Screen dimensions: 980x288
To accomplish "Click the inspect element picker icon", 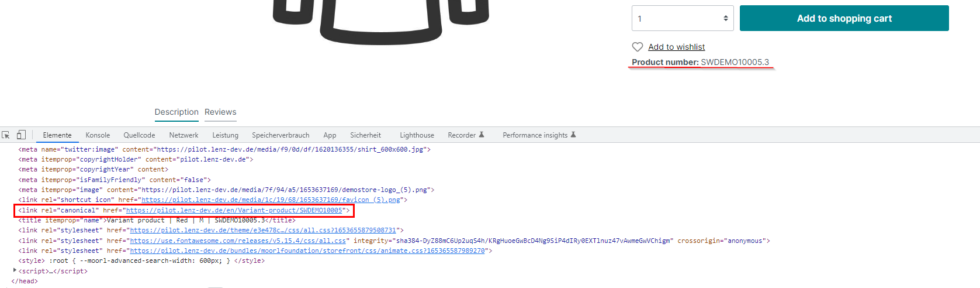I will (x=6, y=135).
